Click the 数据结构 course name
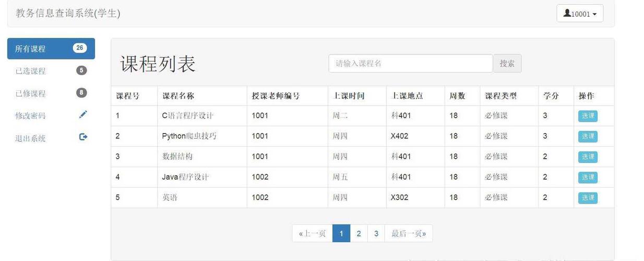Screen dimensions: 644x261 click(x=177, y=156)
